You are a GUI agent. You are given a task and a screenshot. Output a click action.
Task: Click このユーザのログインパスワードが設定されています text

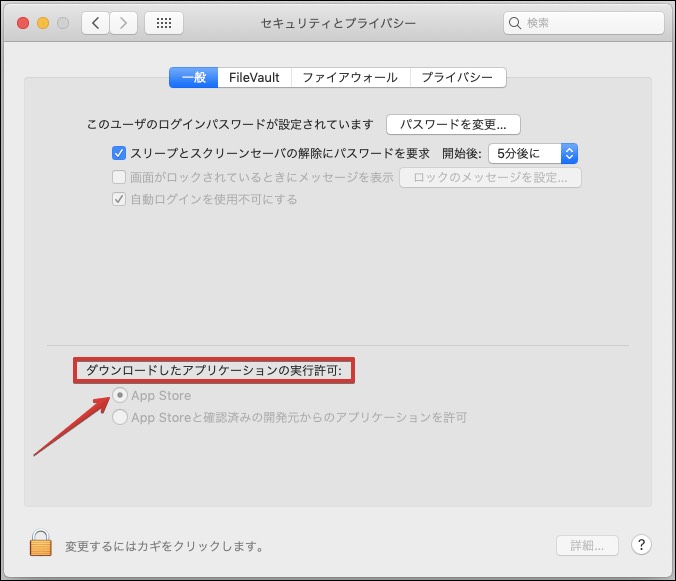coord(230,125)
